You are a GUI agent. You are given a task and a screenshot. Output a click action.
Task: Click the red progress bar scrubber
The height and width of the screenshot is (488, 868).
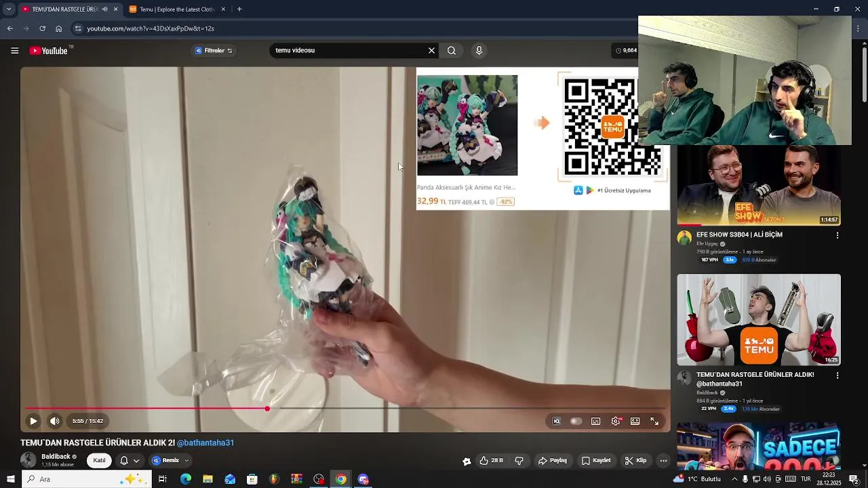coord(267,409)
